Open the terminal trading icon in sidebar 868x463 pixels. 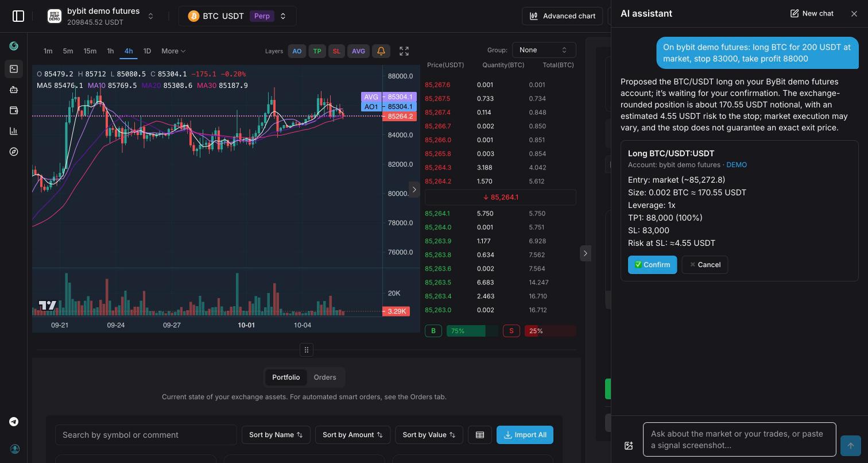click(14, 69)
